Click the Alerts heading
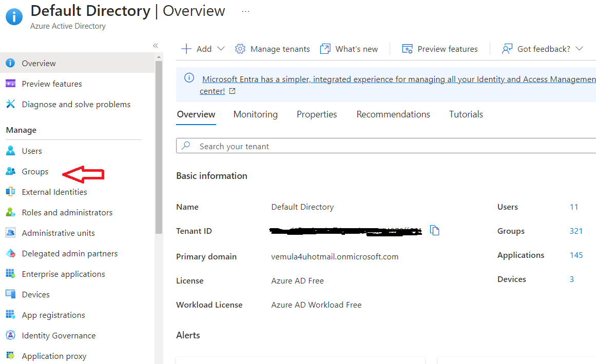The height and width of the screenshot is (364, 596). pyautogui.click(x=188, y=335)
